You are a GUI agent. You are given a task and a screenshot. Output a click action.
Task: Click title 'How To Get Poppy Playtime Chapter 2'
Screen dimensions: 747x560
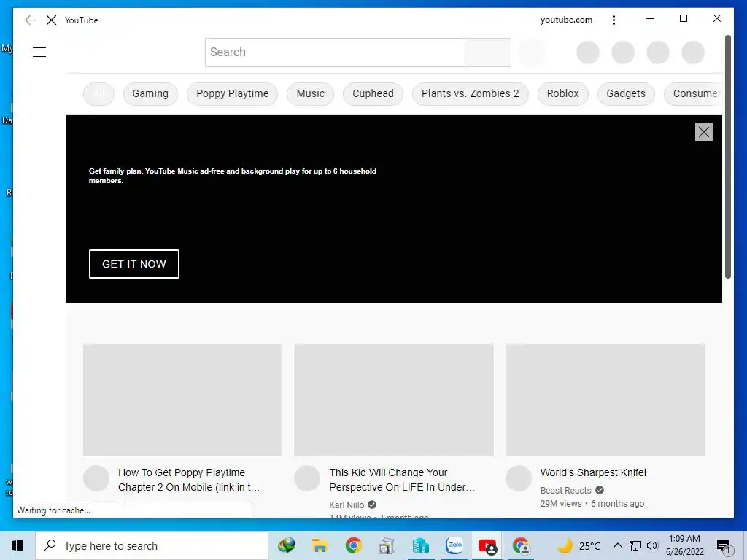[x=189, y=480]
